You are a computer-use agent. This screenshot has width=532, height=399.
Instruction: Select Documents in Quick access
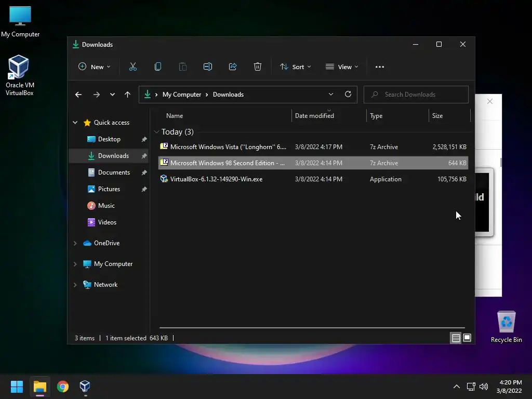[109, 172]
